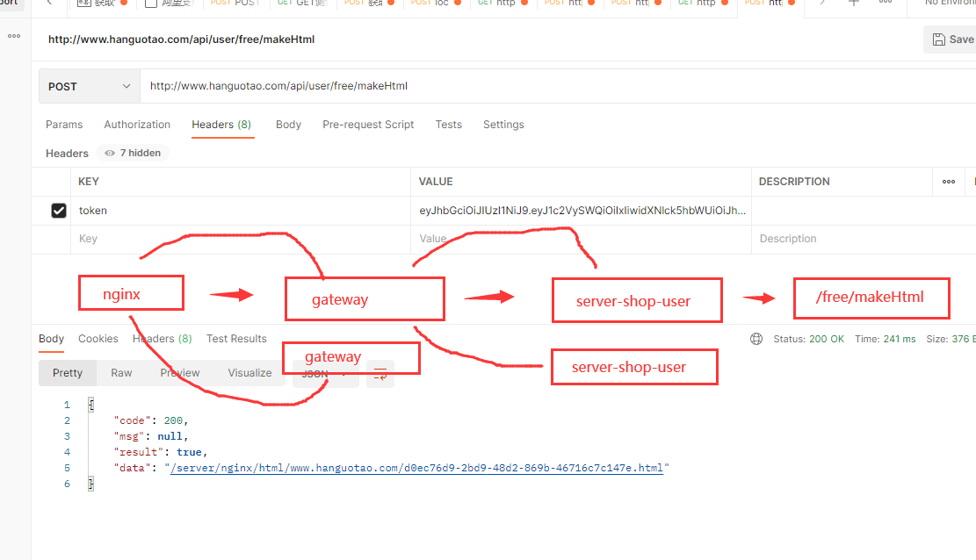Select the token key cell

point(240,211)
